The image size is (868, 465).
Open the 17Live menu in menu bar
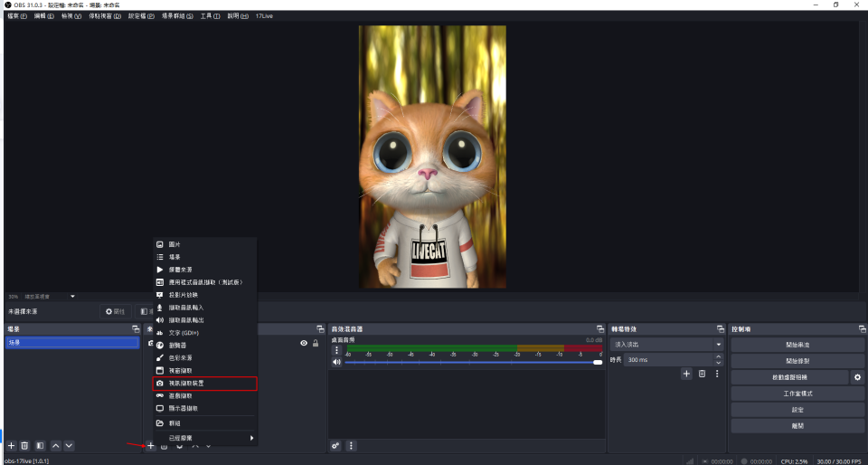pyautogui.click(x=265, y=16)
